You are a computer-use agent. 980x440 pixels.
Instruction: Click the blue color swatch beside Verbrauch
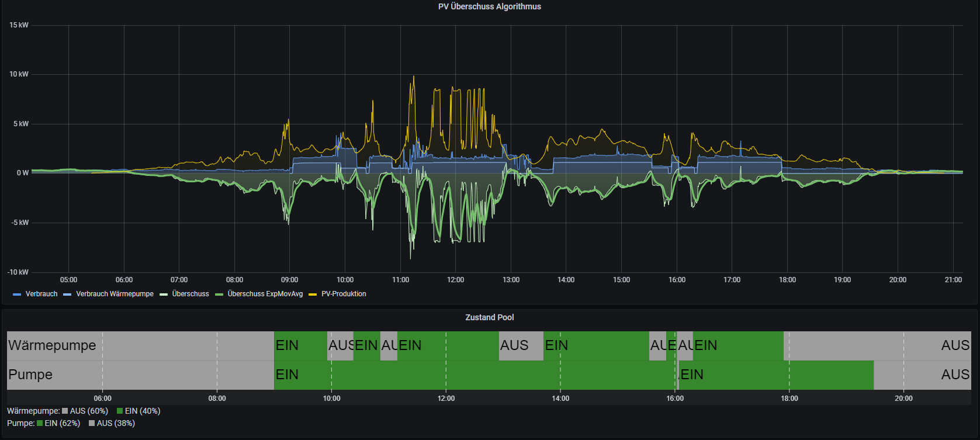17,295
